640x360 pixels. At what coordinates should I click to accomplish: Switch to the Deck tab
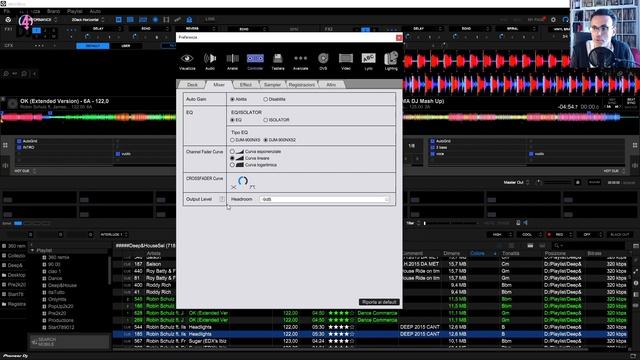[192, 84]
